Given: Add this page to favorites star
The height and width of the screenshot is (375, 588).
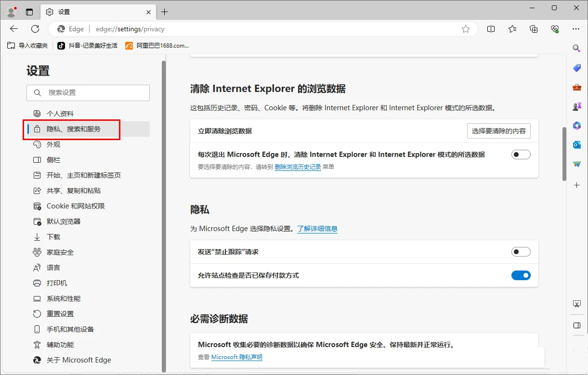Looking at the screenshot, I should click(466, 29).
